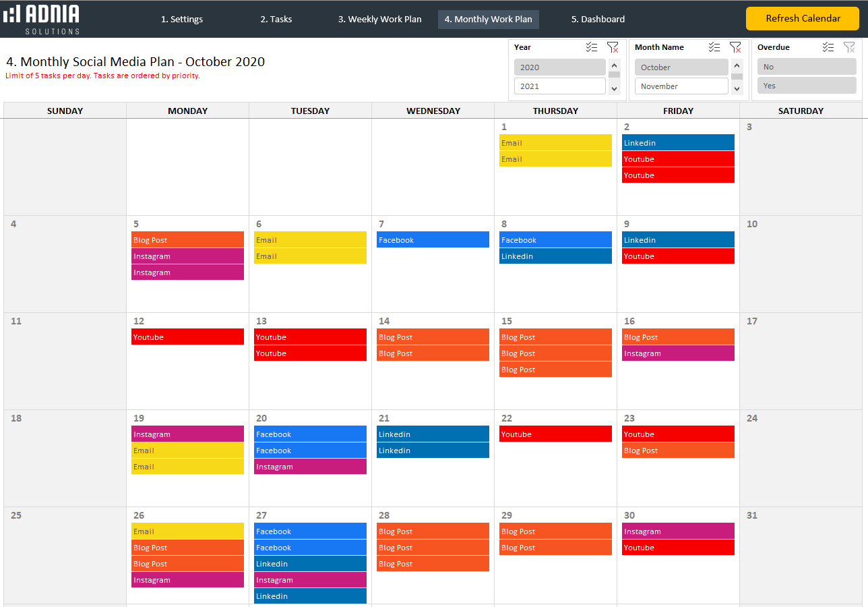Open the 1. Settings tab
Image resolution: width=868 pixels, height=607 pixels.
pos(182,20)
